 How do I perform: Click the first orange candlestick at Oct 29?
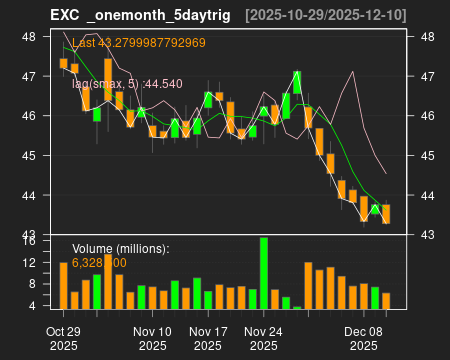coord(63,63)
